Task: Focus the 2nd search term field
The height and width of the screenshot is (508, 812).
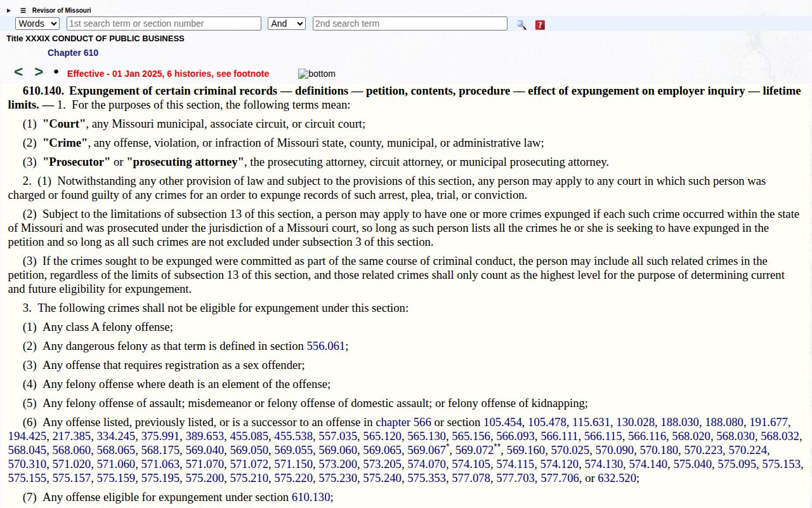Action: pos(410,23)
